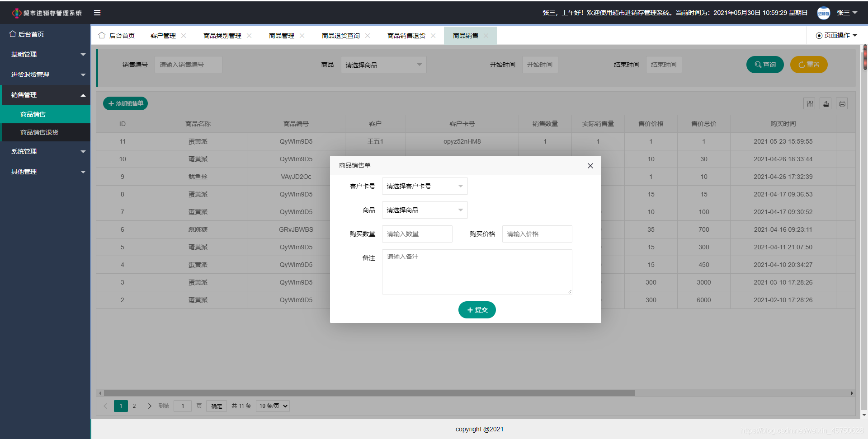Click the 进销存 avatar badge in the header

point(824,12)
